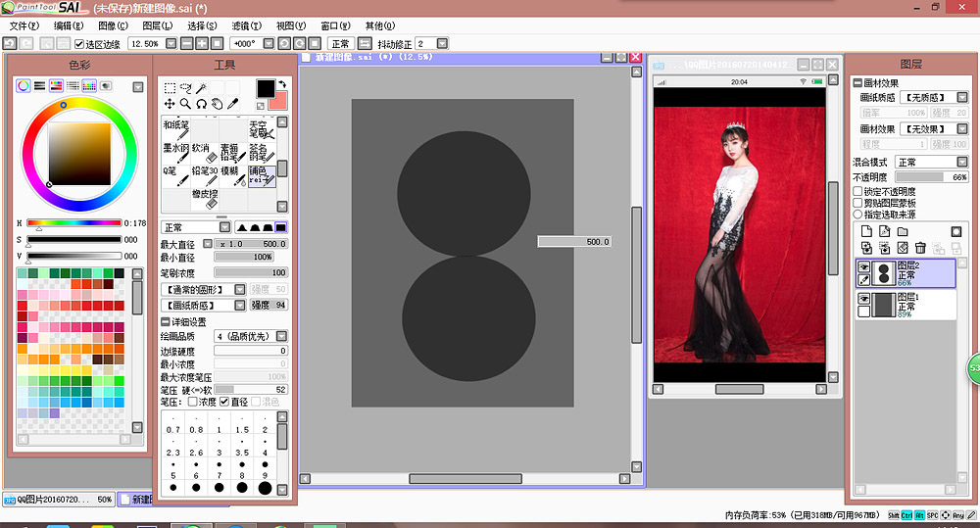Select the rectangular selection tool
The width and height of the screenshot is (980, 528).
[x=170, y=87]
